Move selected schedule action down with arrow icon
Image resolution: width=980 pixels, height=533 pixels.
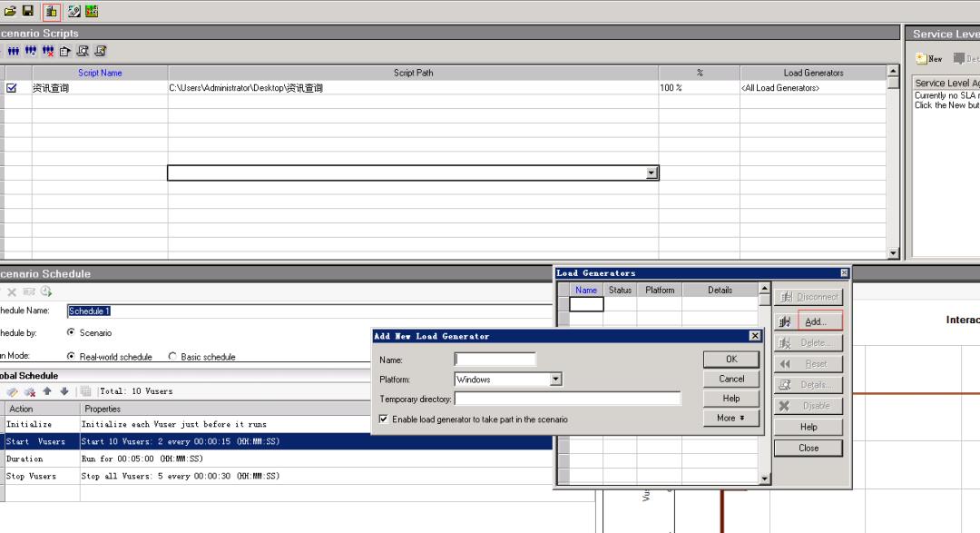tap(63, 390)
